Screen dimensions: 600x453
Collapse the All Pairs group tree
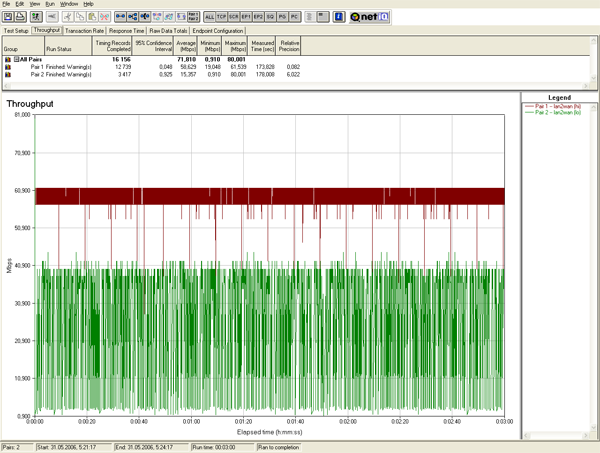[17, 59]
